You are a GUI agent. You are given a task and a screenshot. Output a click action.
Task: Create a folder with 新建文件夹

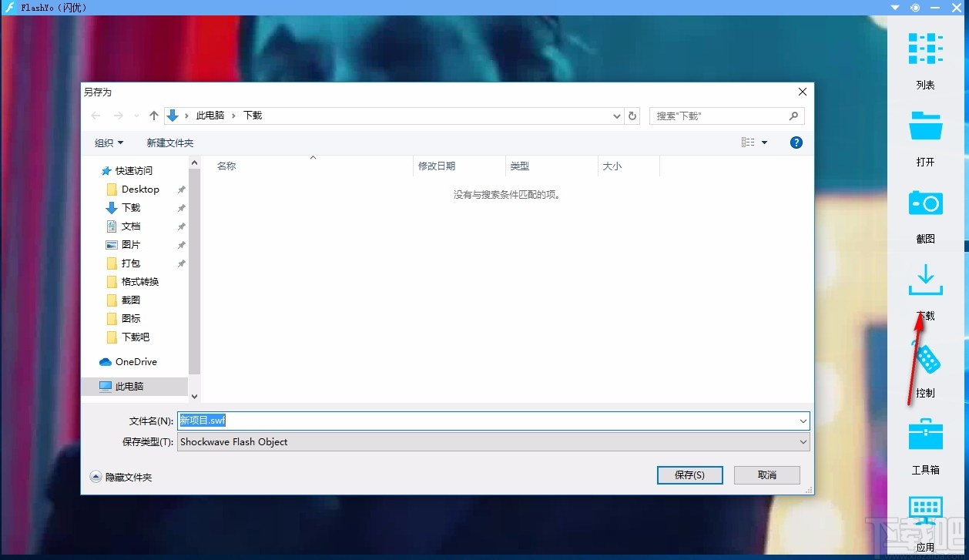coord(170,142)
